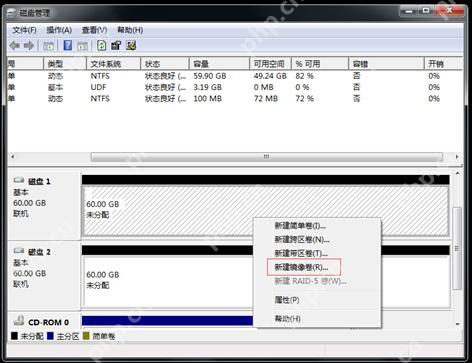Viewport: 472px width, 363px height.
Task: Sort by the 容量 column header
Action: [x=219, y=64]
